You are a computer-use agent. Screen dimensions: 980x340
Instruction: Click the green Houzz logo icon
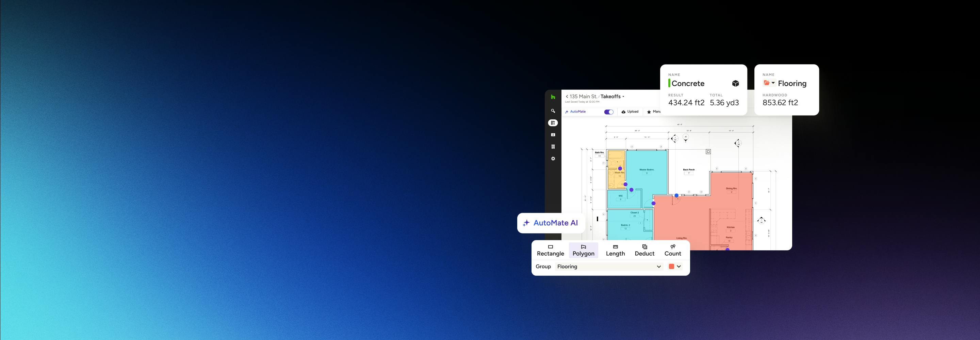pyautogui.click(x=553, y=97)
